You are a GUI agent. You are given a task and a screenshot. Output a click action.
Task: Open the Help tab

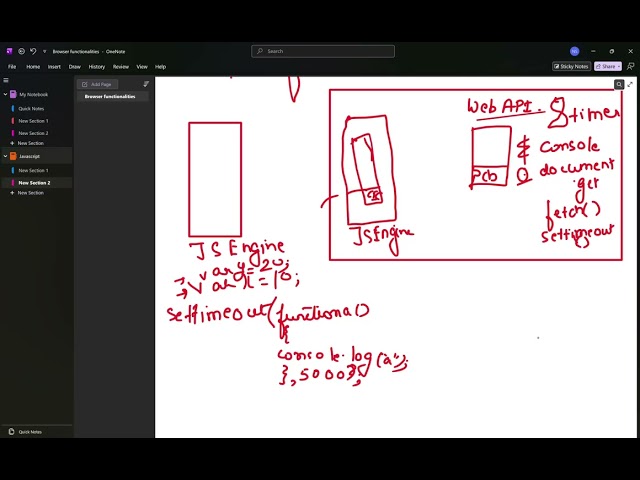point(160,67)
